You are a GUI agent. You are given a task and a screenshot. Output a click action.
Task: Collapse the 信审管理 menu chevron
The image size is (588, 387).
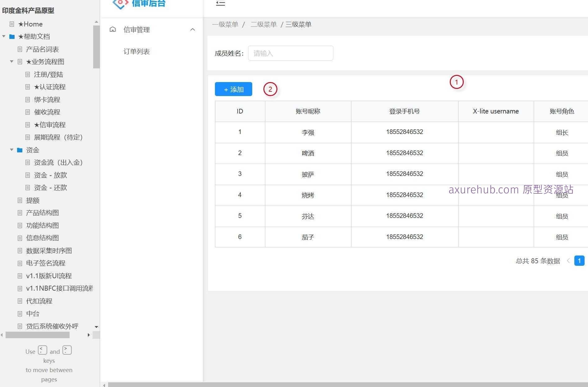click(193, 29)
